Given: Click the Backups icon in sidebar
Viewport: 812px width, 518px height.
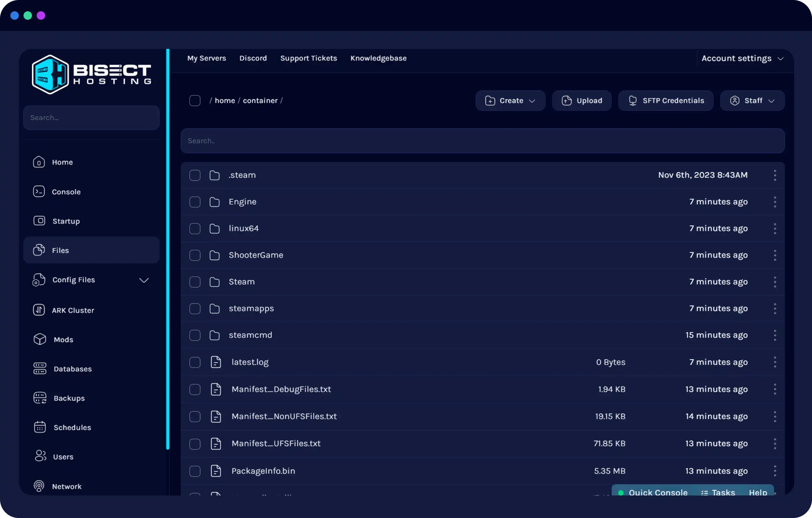Looking at the screenshot, I should point(40,398).
